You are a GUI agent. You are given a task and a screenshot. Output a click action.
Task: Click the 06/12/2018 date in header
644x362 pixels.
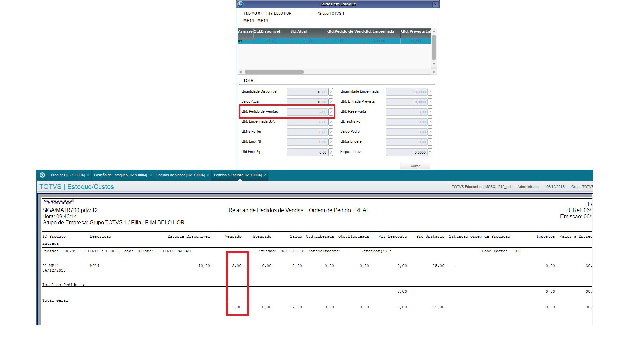tap(555, 187)
